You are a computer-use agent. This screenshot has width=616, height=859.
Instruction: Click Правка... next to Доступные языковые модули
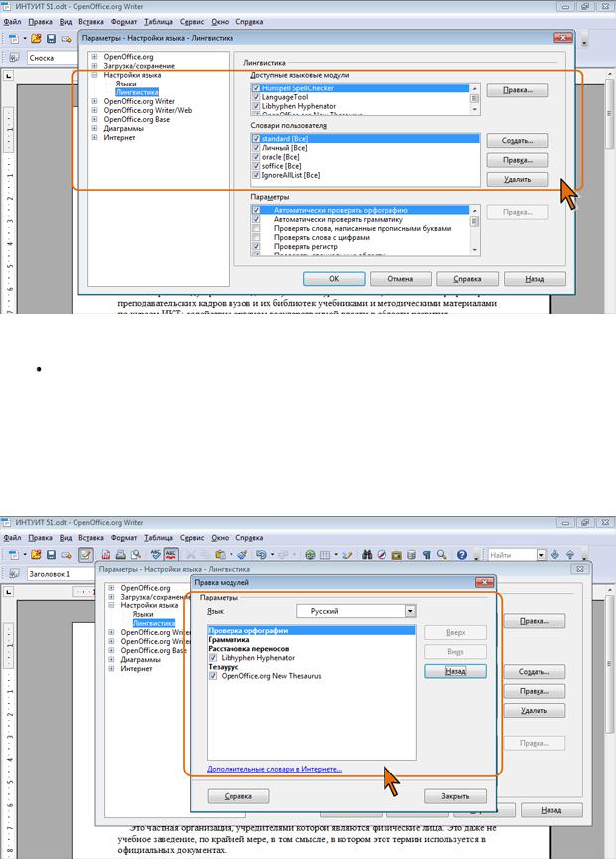518,90
